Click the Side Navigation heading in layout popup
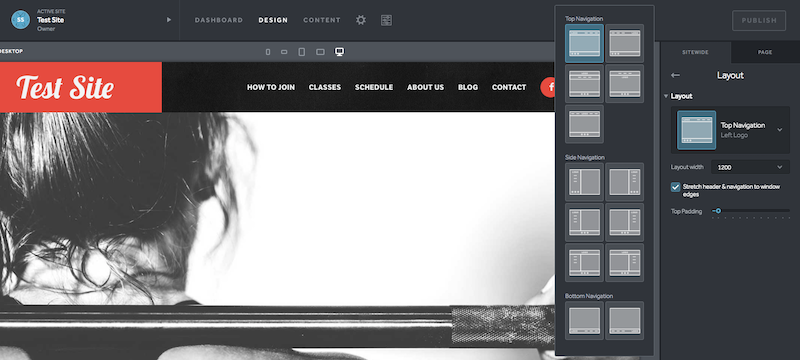 [585, 158]
